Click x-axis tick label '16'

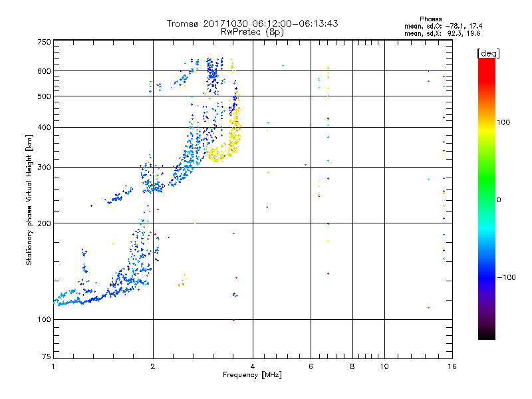[x=452, y=366]
